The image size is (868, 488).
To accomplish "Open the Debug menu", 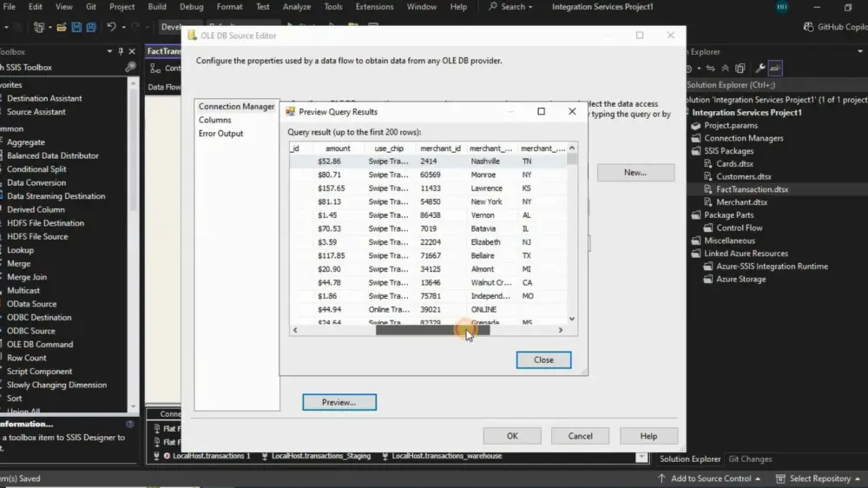I will click(x=192, y=7).
